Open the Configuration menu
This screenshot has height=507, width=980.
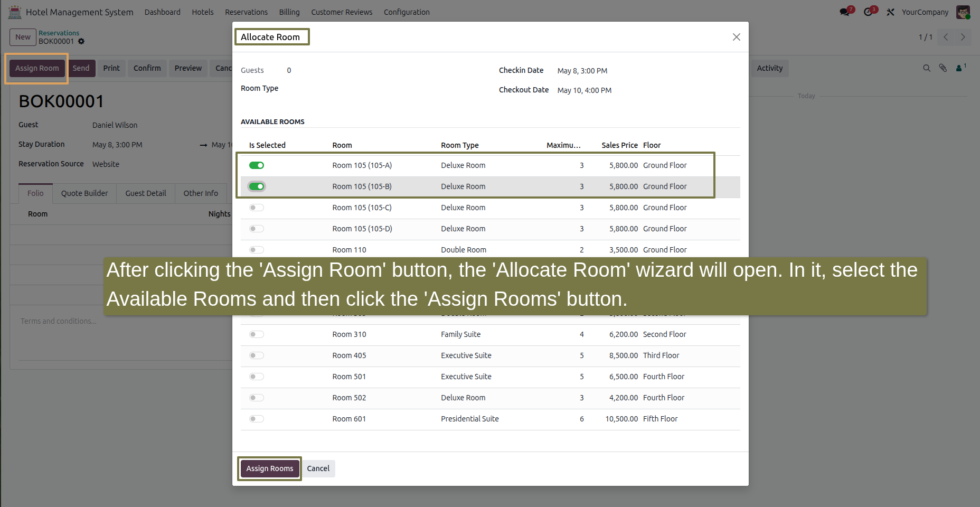(x=407, y=12)
